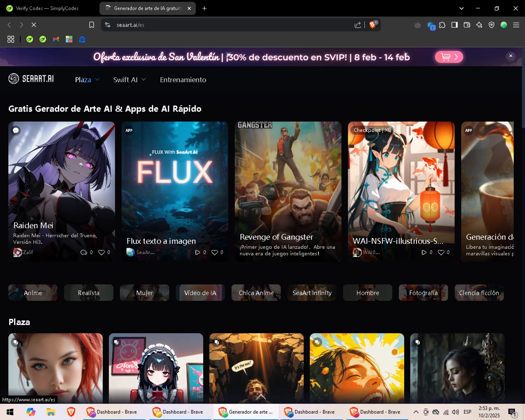Select the Generador de arte de IA tab
Image resolution: width=525 pixels, height=420 pixels.
click(147, 8)
